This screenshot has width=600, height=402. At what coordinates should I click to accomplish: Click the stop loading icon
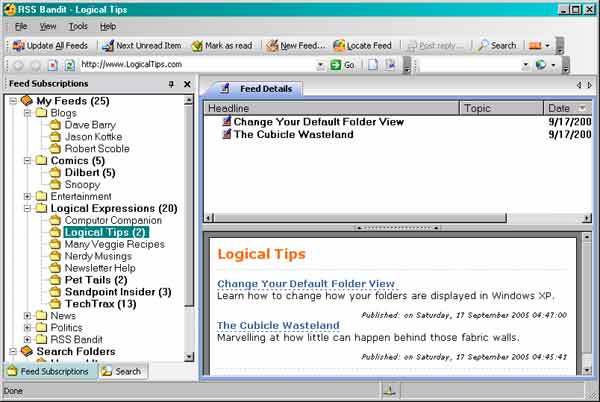tap(52, 65)
